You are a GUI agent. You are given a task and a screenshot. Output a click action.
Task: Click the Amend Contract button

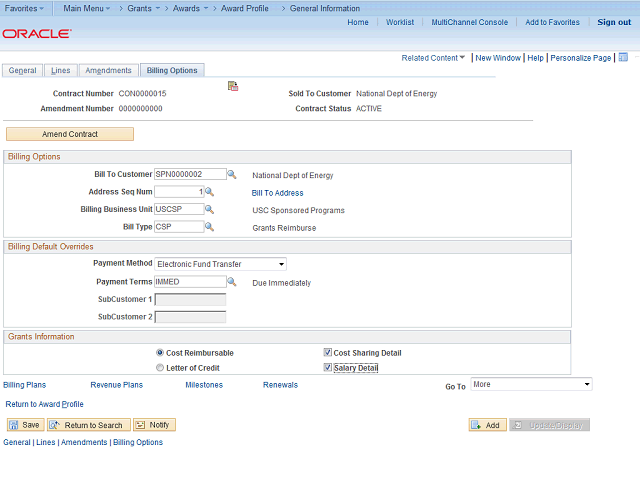tap(70, 134)
